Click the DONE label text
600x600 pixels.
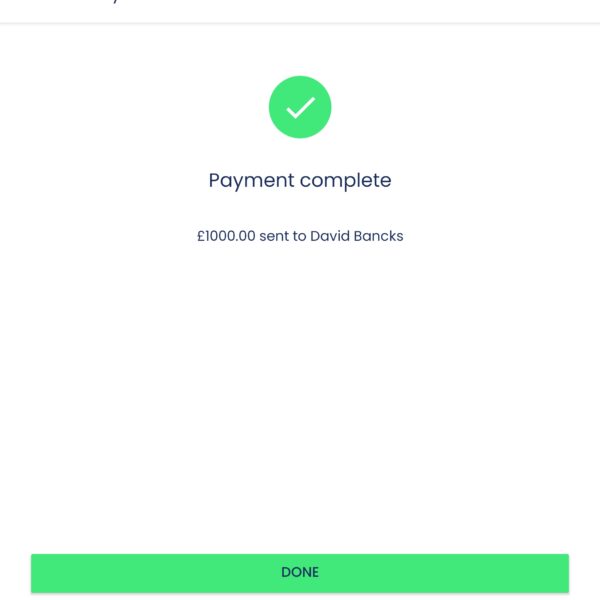click(x=300, y=573)
